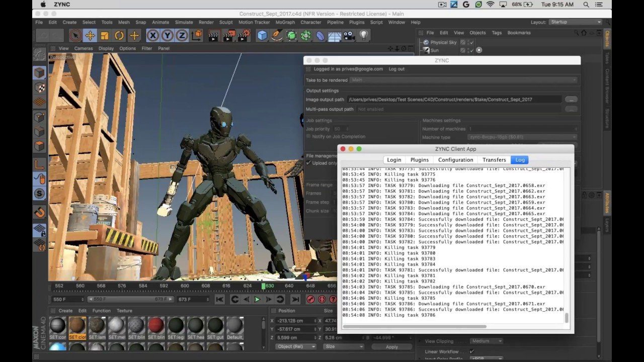Viewport: 644px width, 362px height.
Task: Click the Live Selection arrow tool
Action: pos(75,35)
